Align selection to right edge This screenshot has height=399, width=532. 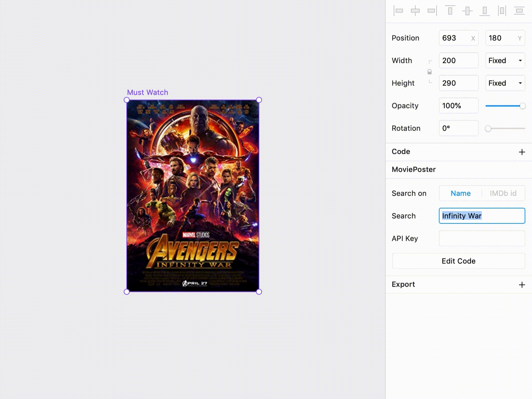[432, 11]
